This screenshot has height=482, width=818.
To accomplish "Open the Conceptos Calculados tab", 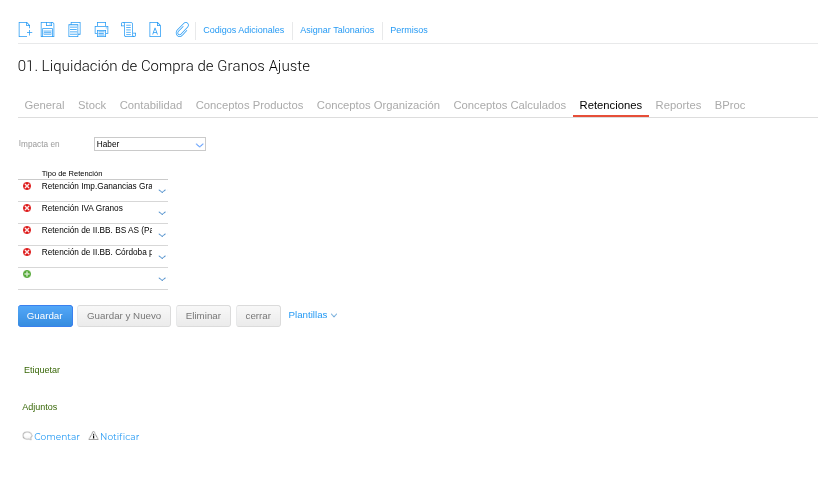I will point(509,105).
